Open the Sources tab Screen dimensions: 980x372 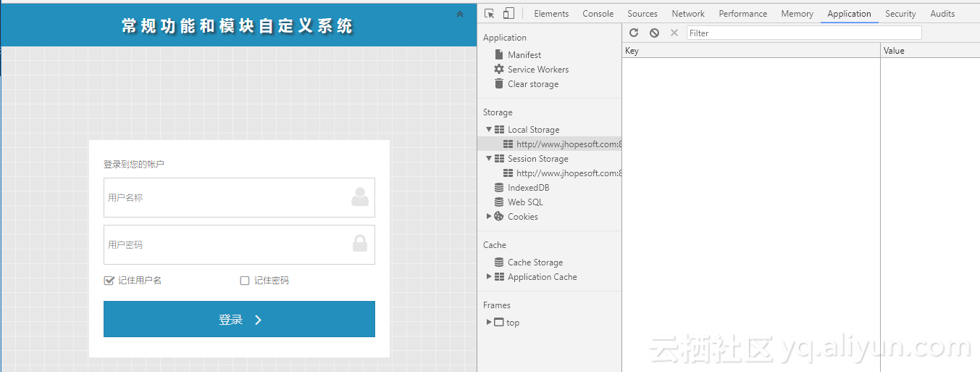pyautogui.click(x=642, y=14)
